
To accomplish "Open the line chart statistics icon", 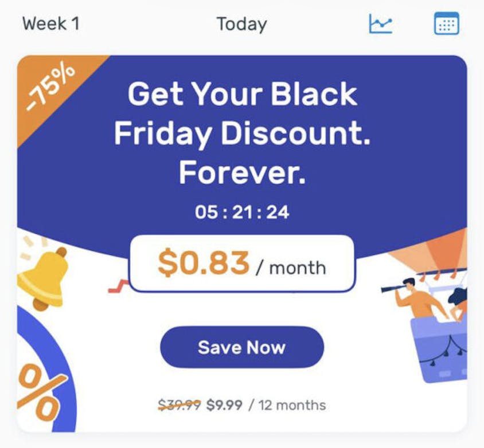I will pyautogui.click(x=380, y=23).
